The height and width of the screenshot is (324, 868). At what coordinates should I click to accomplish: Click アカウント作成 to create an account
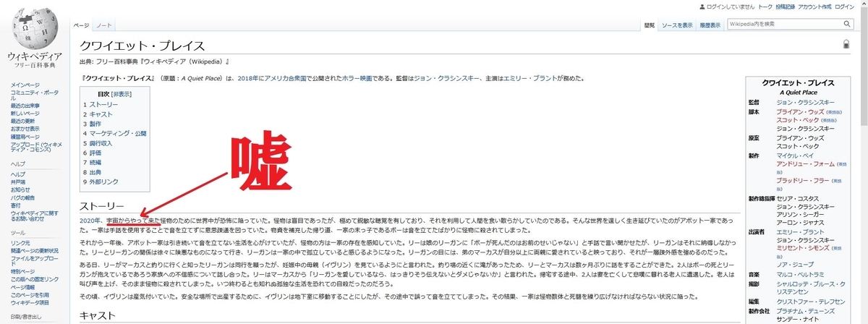pos(814,6)
